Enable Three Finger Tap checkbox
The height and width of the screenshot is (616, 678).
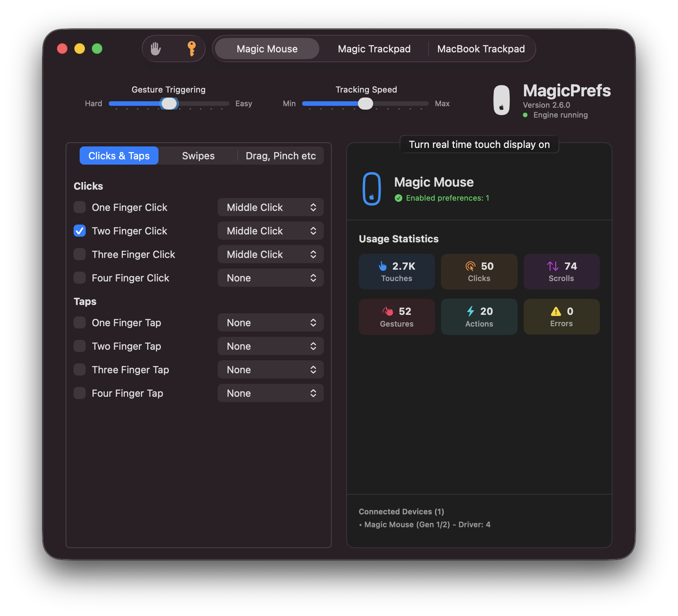pyautogui.click(x=80, y=370)
